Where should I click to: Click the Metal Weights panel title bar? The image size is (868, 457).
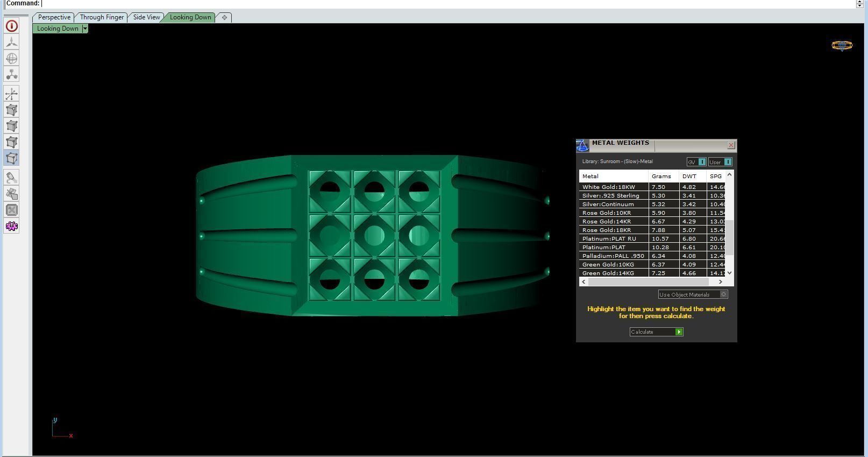[x=658, y=145]
